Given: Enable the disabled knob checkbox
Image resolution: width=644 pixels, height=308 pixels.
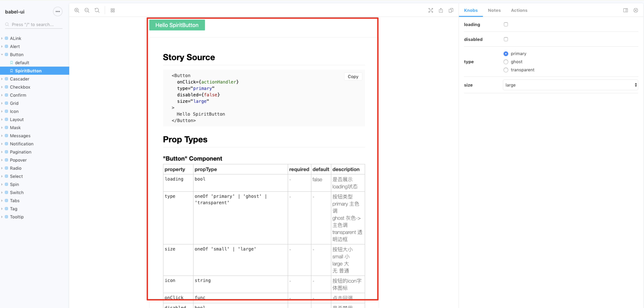Looking at the screenshot, I should [506, 39].
